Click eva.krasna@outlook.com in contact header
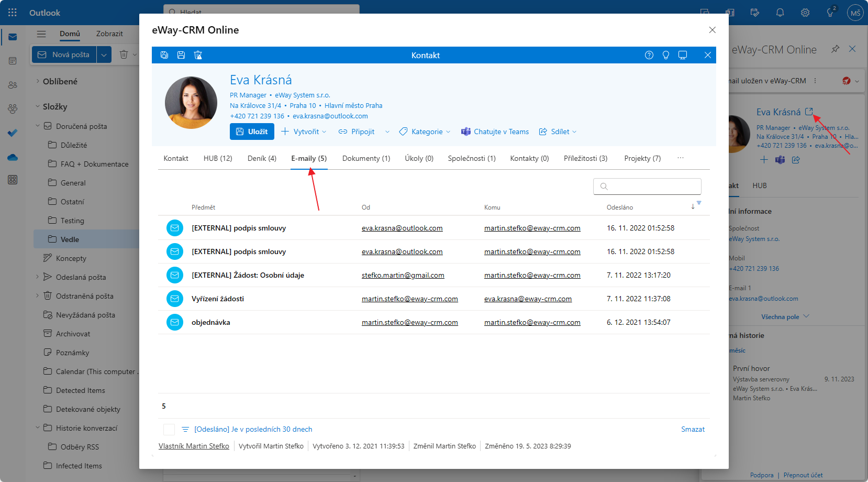Image resolution: width=868 pixels, height=482 pixels. tap(330, 116)
